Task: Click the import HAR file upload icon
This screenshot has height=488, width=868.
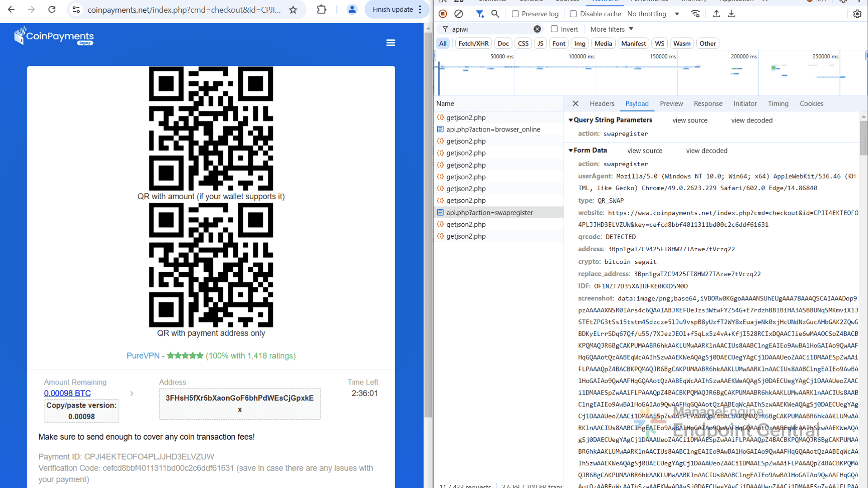Action: click(x=716, y=14)
